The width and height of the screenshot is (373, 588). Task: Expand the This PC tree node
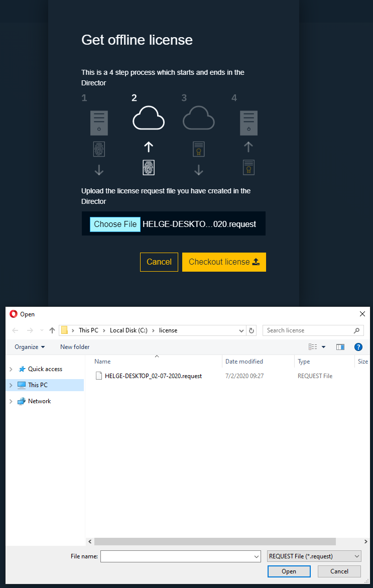(x=11, y=385)
